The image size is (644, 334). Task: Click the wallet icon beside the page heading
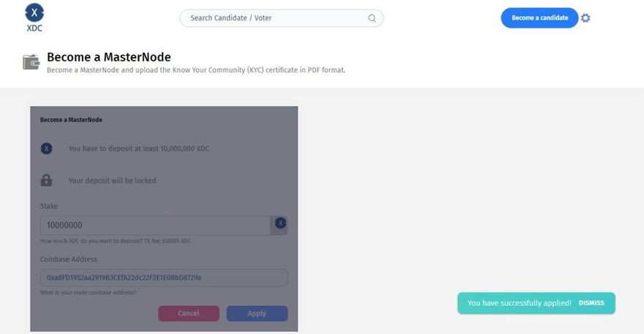31,62
